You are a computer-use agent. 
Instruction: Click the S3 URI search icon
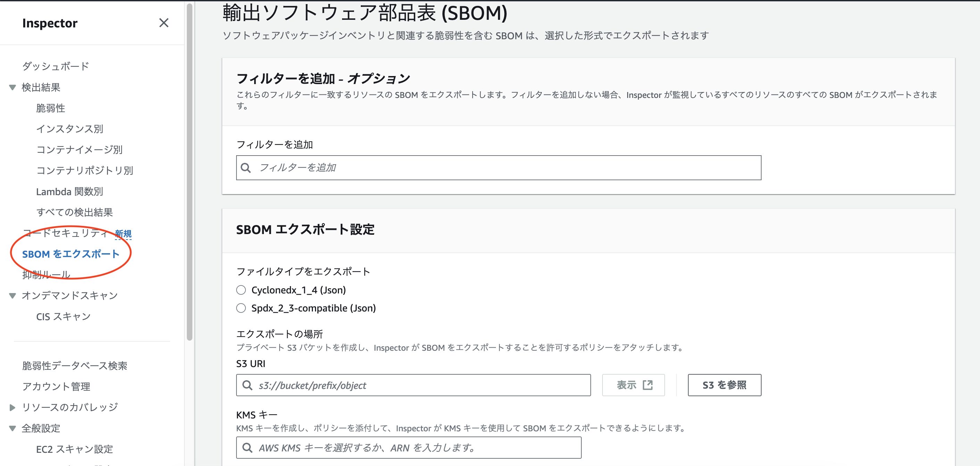tap(247, 385)
